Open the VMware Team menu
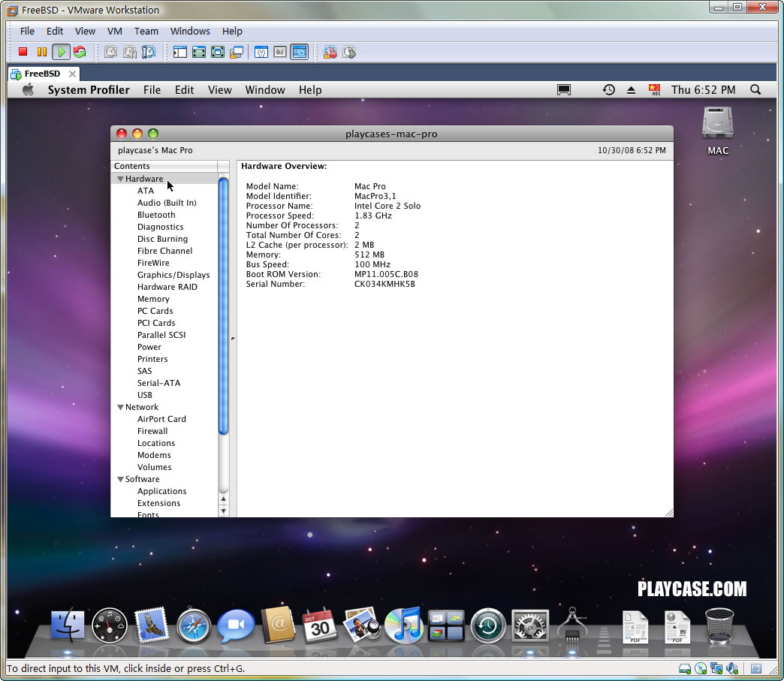Screen dimensions: 784x681 [146, 31]
